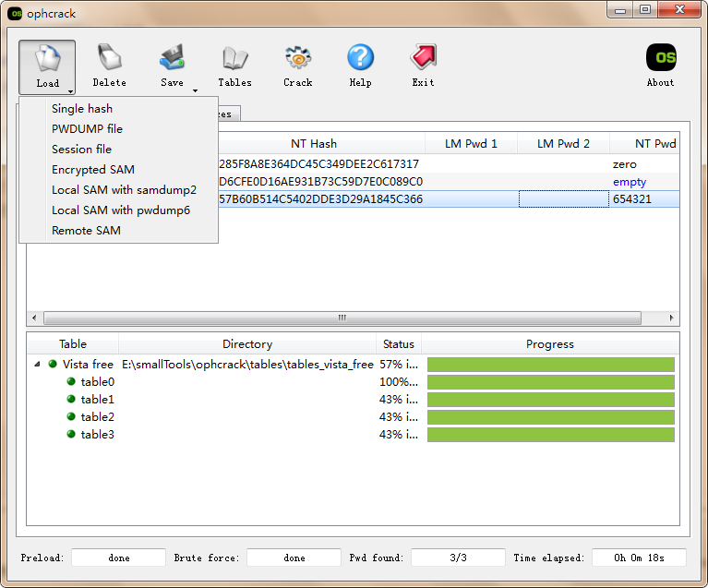Collapse the Vista free table tree
The height and width of the screenshot is (588, 708).
pos(37,364)
